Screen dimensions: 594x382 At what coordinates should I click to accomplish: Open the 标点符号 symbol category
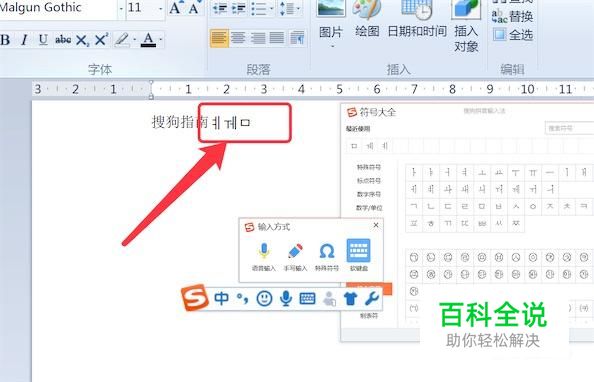pyautogui.click(x=369, y=181)
